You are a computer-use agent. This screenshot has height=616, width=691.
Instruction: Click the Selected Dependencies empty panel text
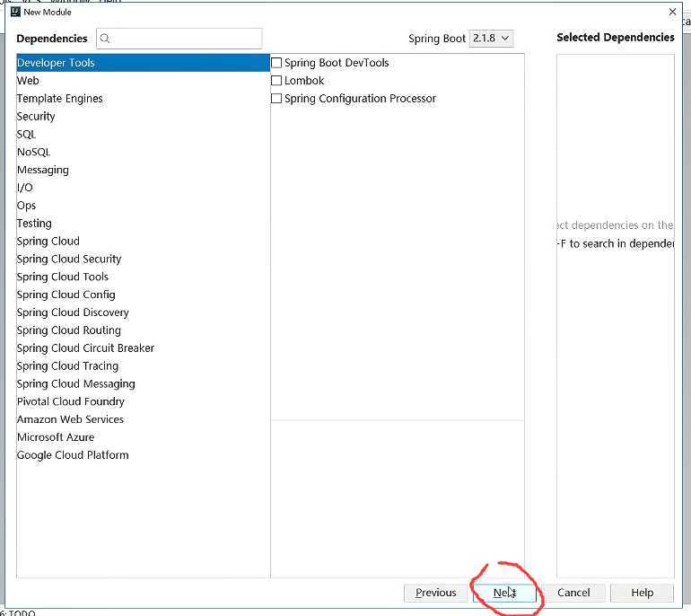pos(616,234)
